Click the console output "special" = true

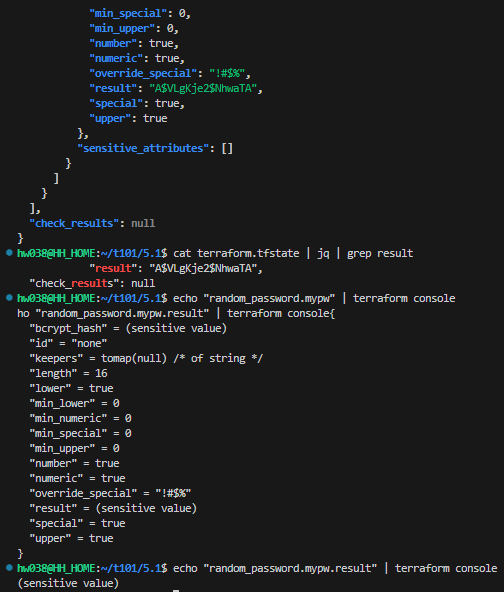tap(77, 523)
